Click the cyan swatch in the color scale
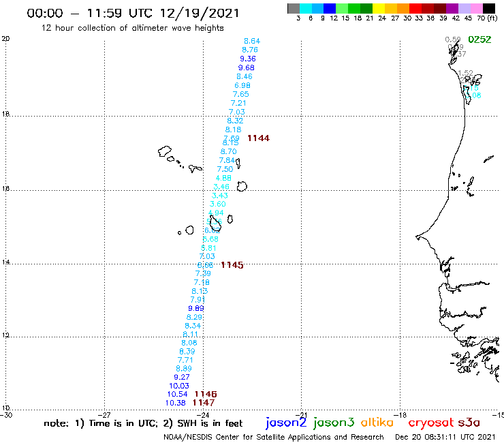 [306, 8]
